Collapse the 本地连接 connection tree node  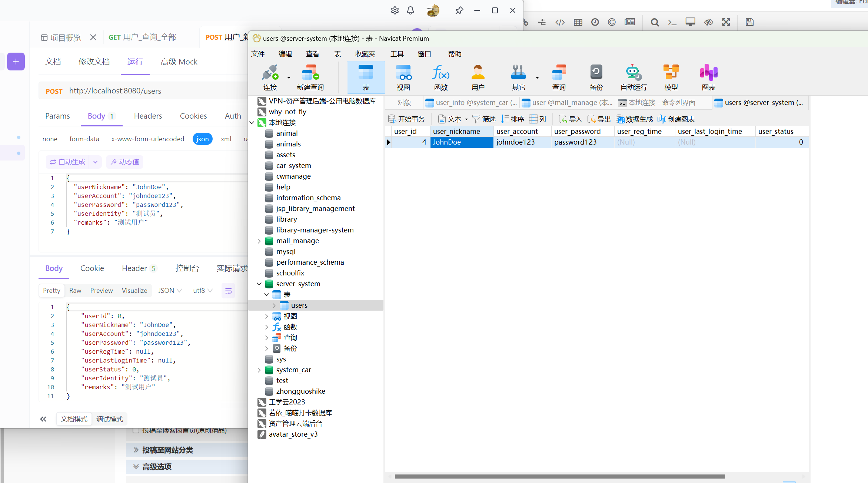pyautogui.click(x=252, y=123)
